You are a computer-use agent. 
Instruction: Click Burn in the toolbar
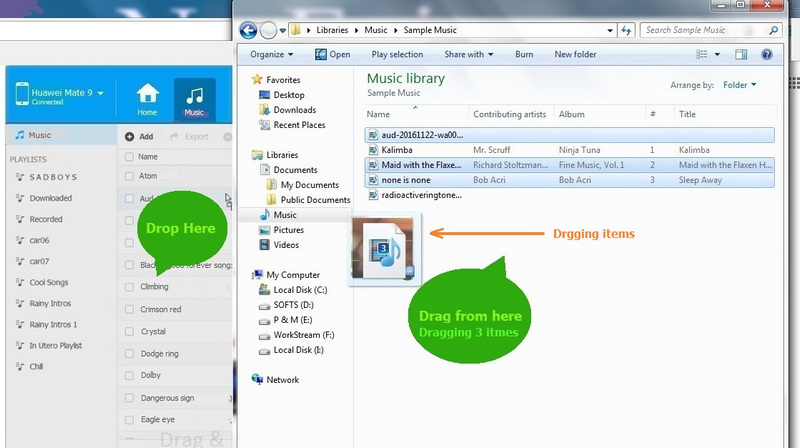coord(524,54)
